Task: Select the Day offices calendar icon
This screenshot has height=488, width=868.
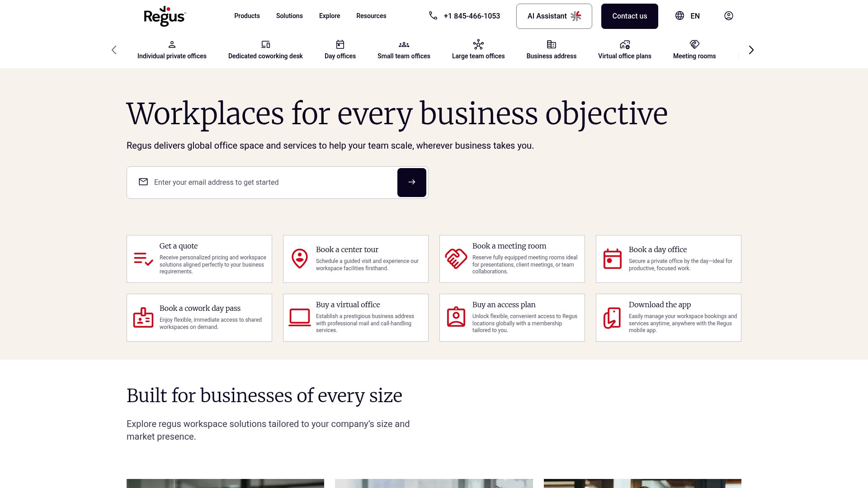Action: [x=340, y=44]
